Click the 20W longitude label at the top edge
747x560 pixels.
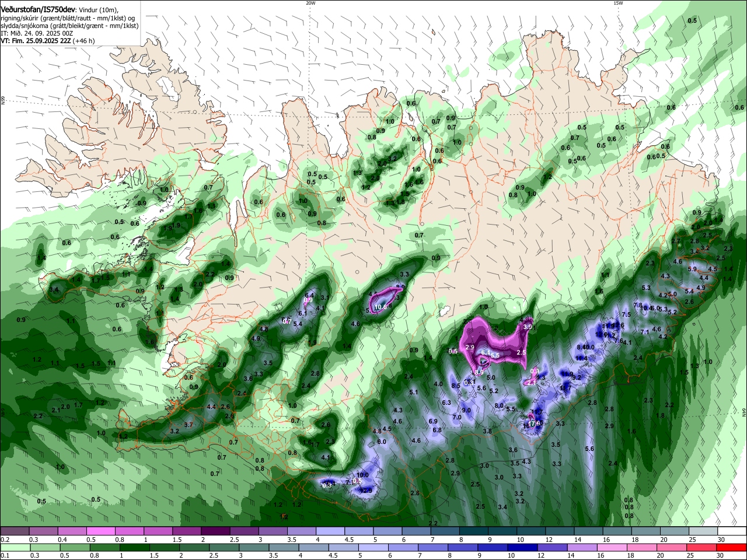click(310, 2)
